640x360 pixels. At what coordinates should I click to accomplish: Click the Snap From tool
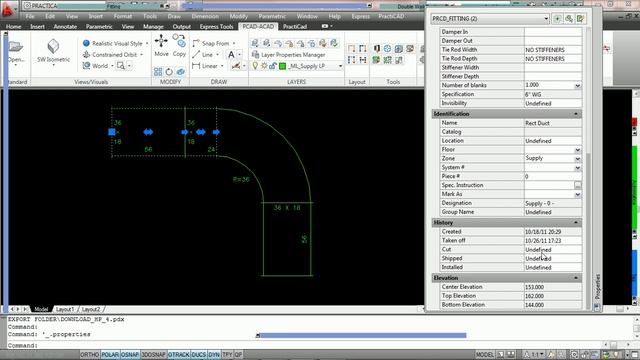[x=211, y=43]
